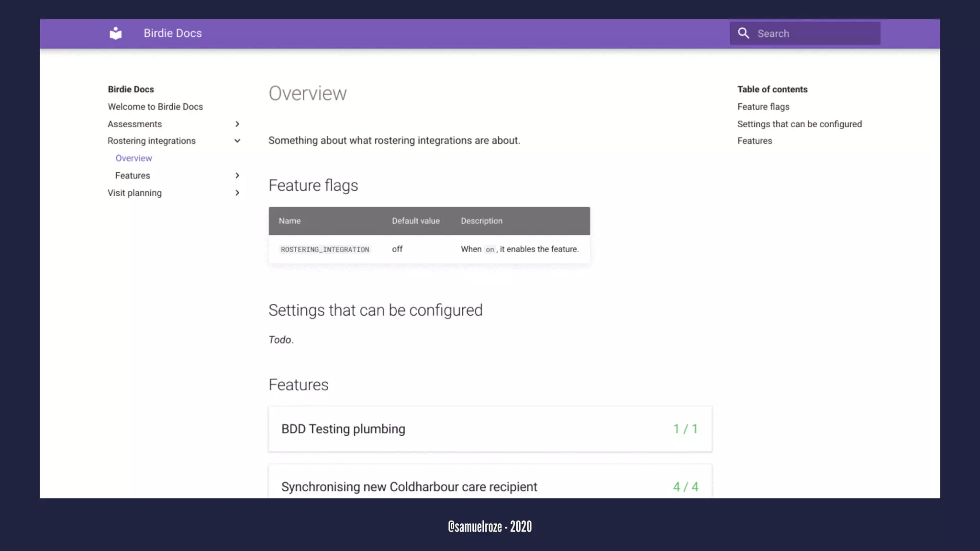Image resolution: width=980 pixels, height=551 pixels.
Task: Type in the Search input field
Action: click(x=813, y=33)
